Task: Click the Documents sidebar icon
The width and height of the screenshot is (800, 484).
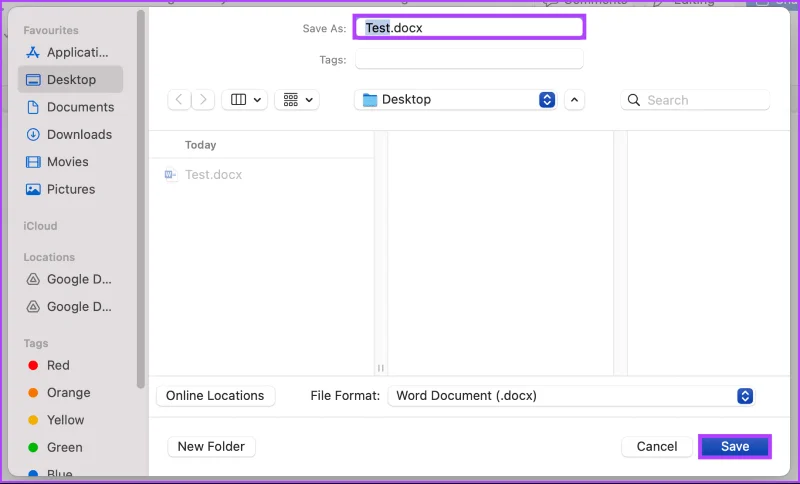Action: tap(33, 107)
